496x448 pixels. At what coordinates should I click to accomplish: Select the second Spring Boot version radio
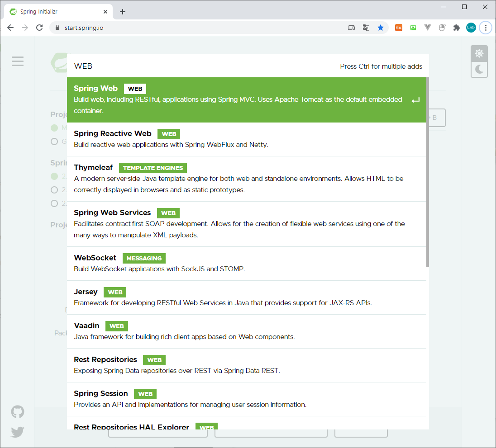pyautogui.click(x=54, y=190)
